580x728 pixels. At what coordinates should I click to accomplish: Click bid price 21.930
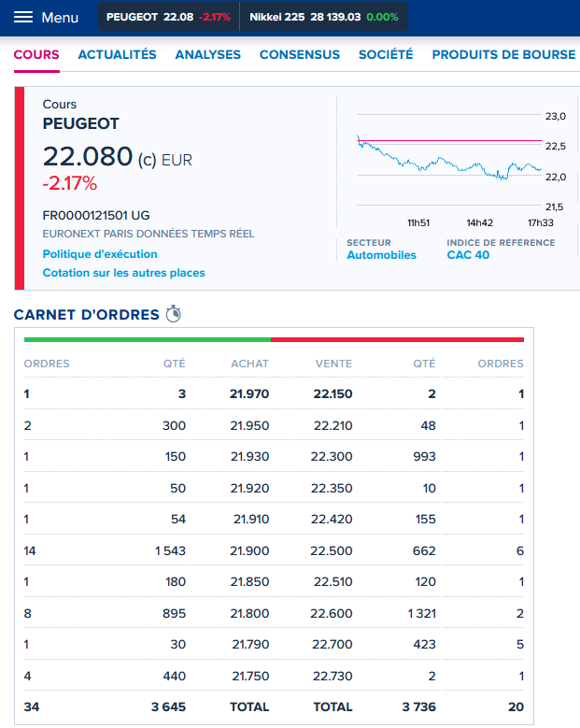249,456
